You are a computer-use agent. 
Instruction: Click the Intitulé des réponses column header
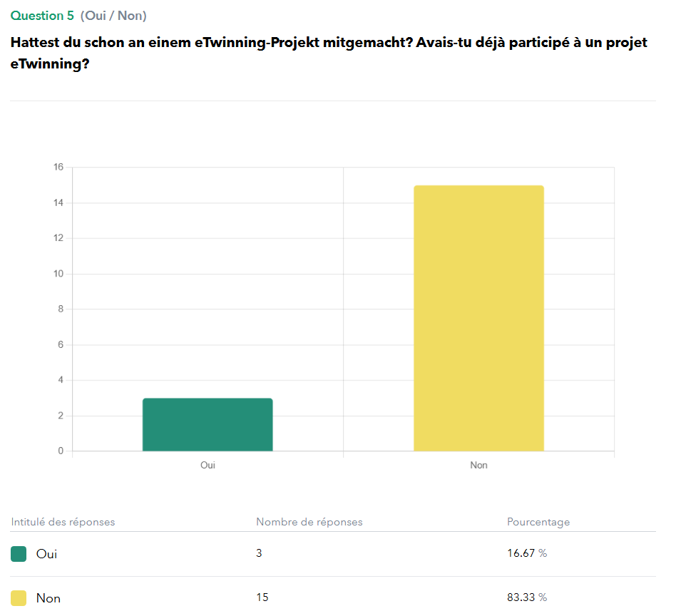tap(63, 522)
